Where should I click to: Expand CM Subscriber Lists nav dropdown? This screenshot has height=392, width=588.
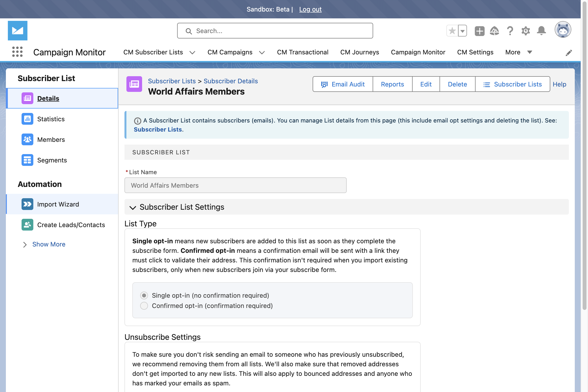coord(192,52)
